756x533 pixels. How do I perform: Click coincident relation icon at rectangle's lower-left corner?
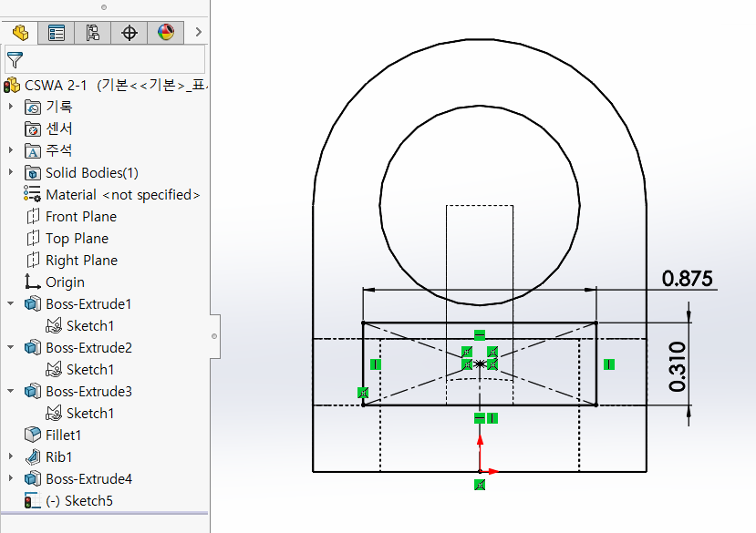(363, 393)
